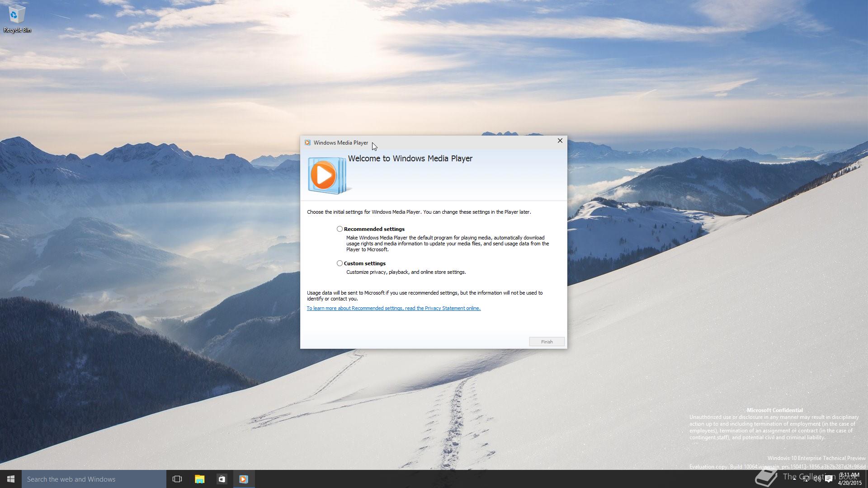This screenshot has width=868, height=488.
Task: Click the taskbar clock and date
Action: click(x=849, y=479)
